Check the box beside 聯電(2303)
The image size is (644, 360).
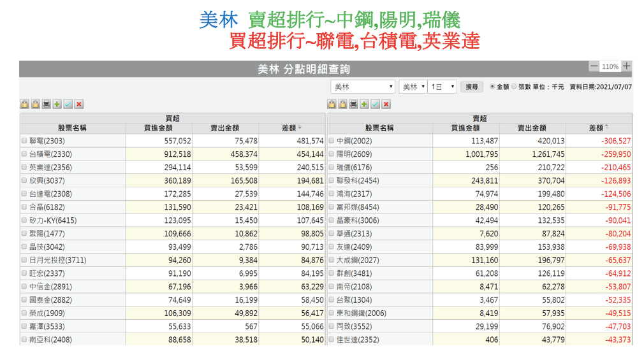(x=24, y=141)
